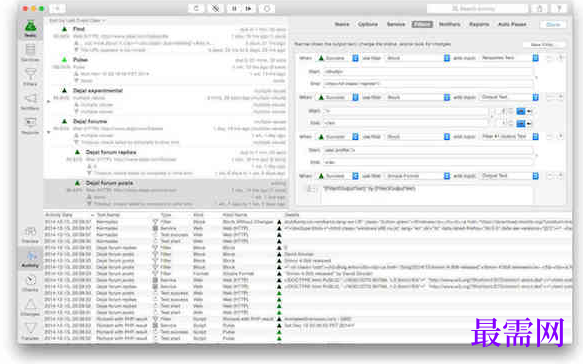This screenshot has height=364, width=583.
Task: Open the fourth filter row's When Success popup
Action: 337,175
